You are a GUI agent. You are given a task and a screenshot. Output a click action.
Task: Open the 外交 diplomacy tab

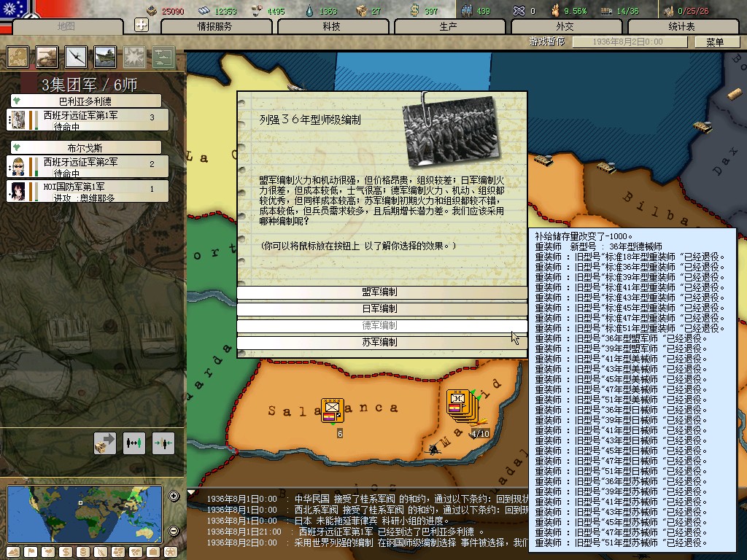tap(565, 26)
